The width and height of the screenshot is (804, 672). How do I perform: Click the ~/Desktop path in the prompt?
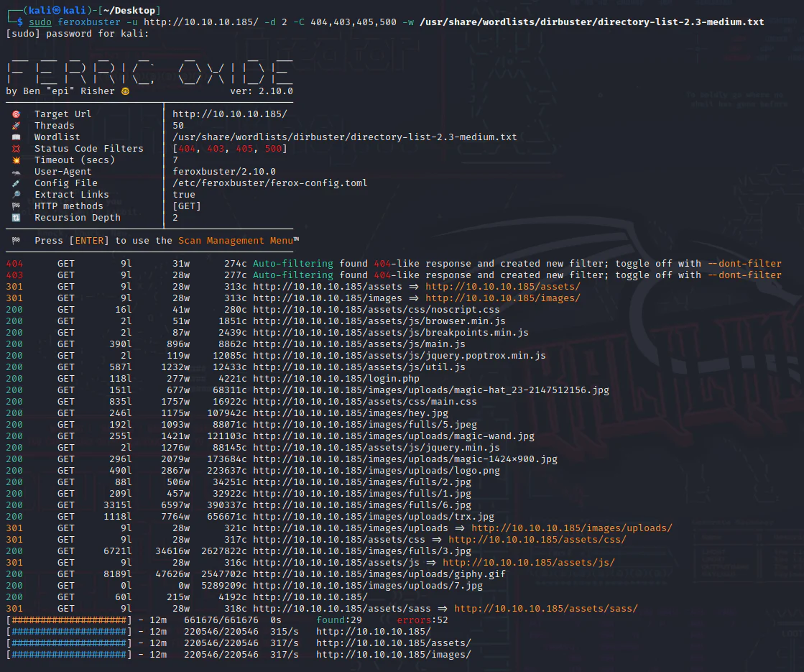[x=130, y=10]
